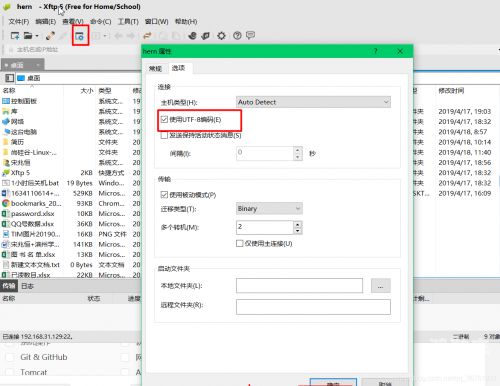Click the Help question mark toolbar icon
This screenshot has height=386, width=500.
pyautogui.click(x=237, y=35)
